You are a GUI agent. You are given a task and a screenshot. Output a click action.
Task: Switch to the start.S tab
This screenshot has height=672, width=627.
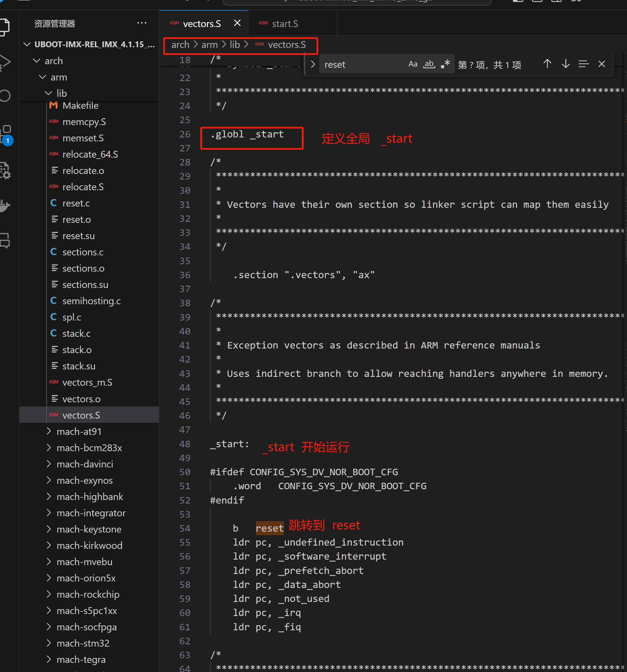pos(285,24)
